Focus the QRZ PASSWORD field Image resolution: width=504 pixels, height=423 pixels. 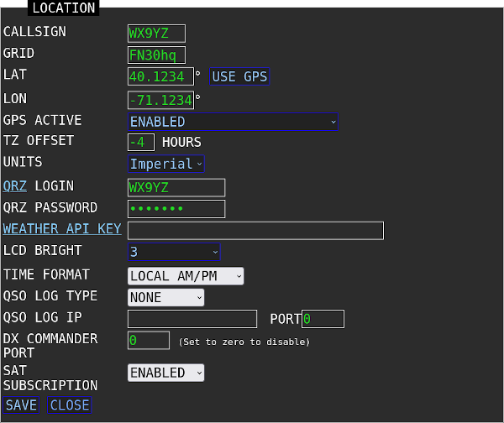coord(176,209)
